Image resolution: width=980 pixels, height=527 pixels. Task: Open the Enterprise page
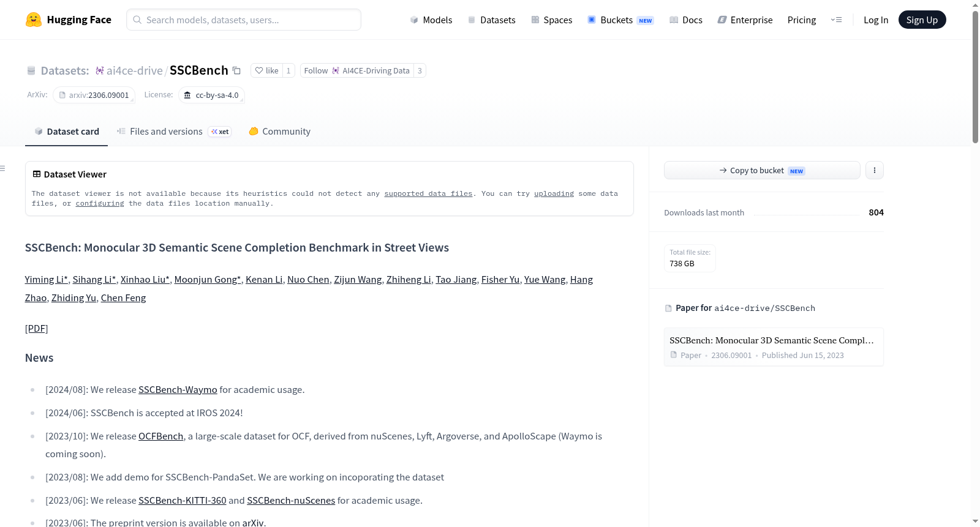[x=745, y=20]
